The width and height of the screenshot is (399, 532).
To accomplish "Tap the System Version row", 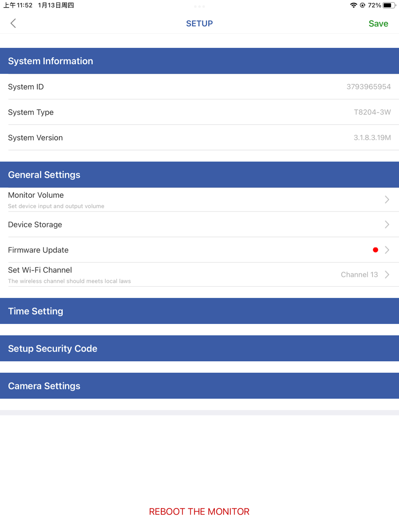I will tap(199, 138).
